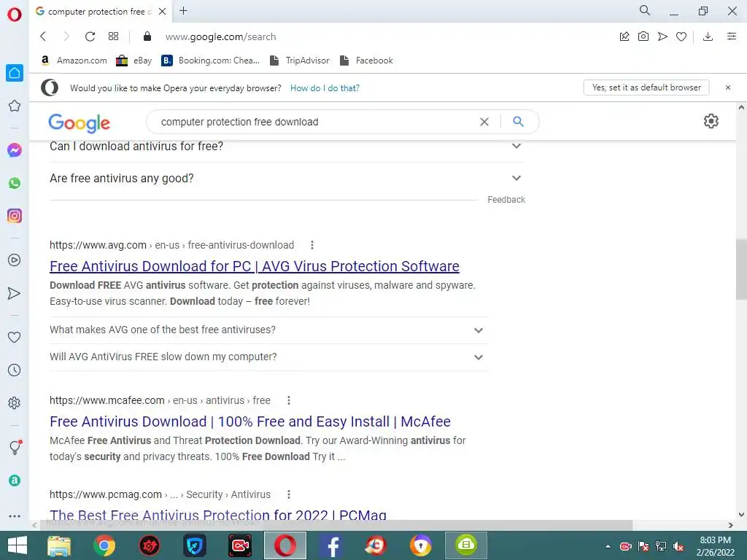The width and height of the screenshot is (747, 560).
Task: Click the vertical scrollbar thumb
Action: click(x=741, y=269)
